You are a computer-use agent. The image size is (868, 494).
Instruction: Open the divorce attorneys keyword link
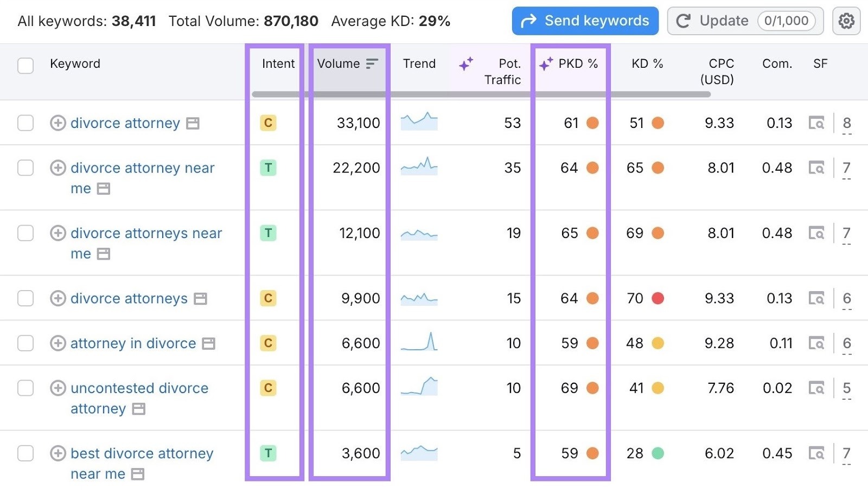[x=129, y=299]
